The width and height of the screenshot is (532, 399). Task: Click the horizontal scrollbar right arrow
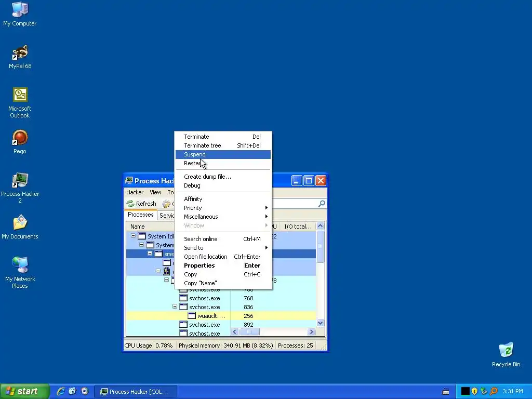pyautogui.click(x=312, y=332)
